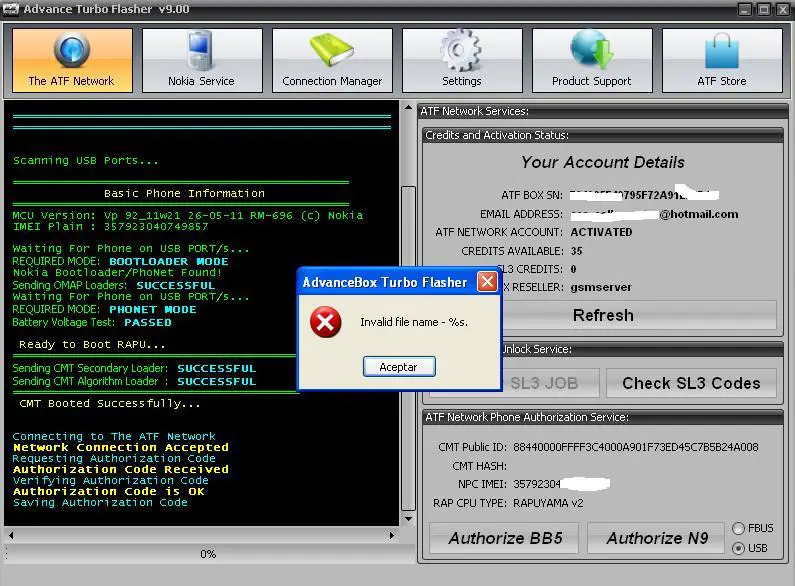Click 'CMT Booted Successfully...' log line
Screen dimensions: 795x586
[x=110, y=404]
